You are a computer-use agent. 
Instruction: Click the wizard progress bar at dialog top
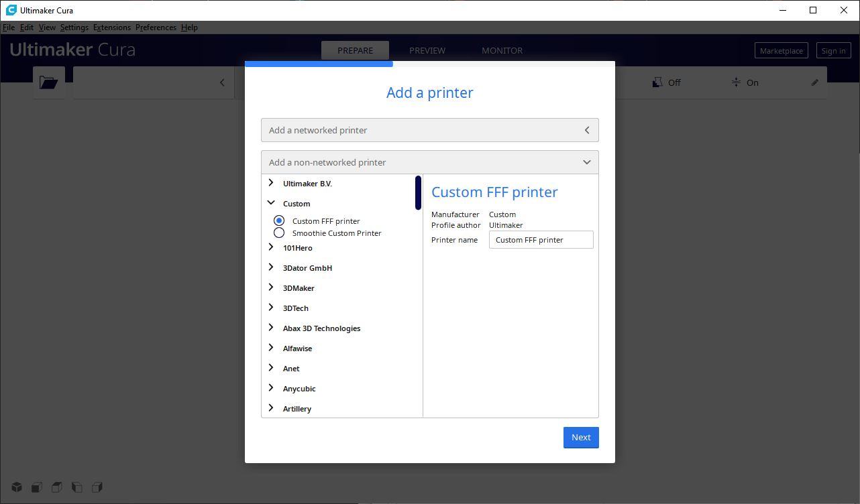click(x=430, y=64)
